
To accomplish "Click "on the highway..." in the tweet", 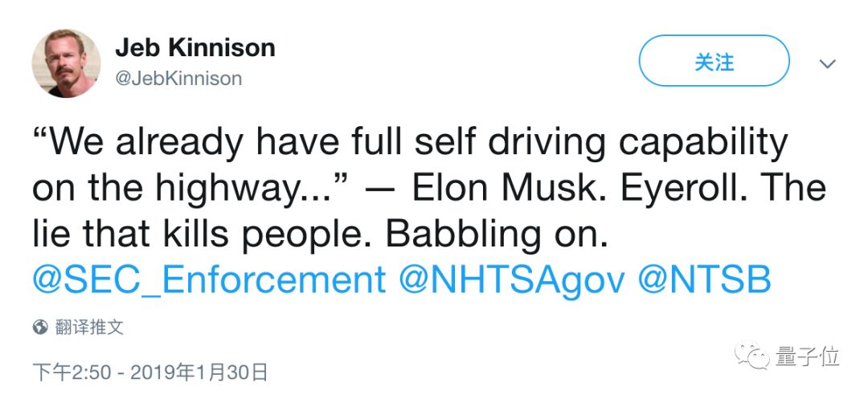I will [x=190, y=188].
